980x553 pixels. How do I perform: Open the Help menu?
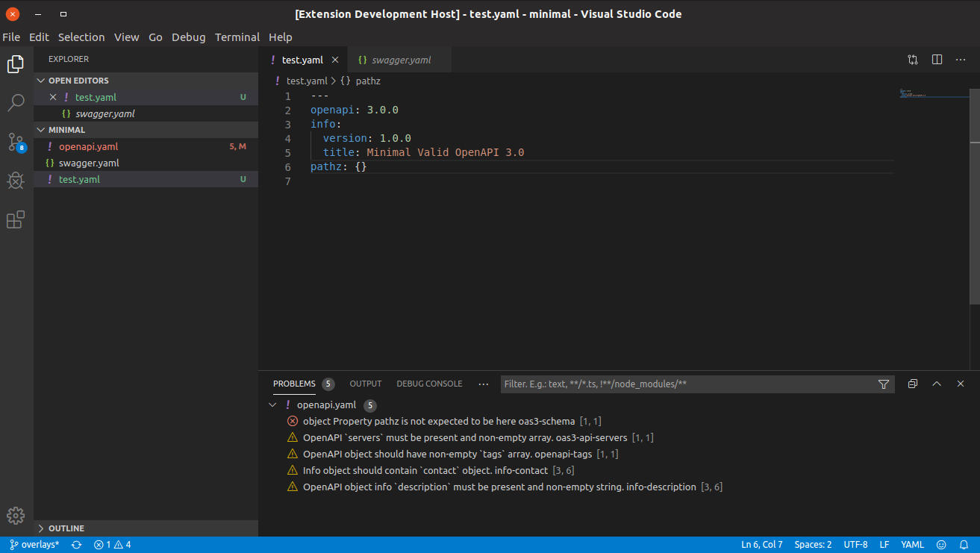(281, 37)
